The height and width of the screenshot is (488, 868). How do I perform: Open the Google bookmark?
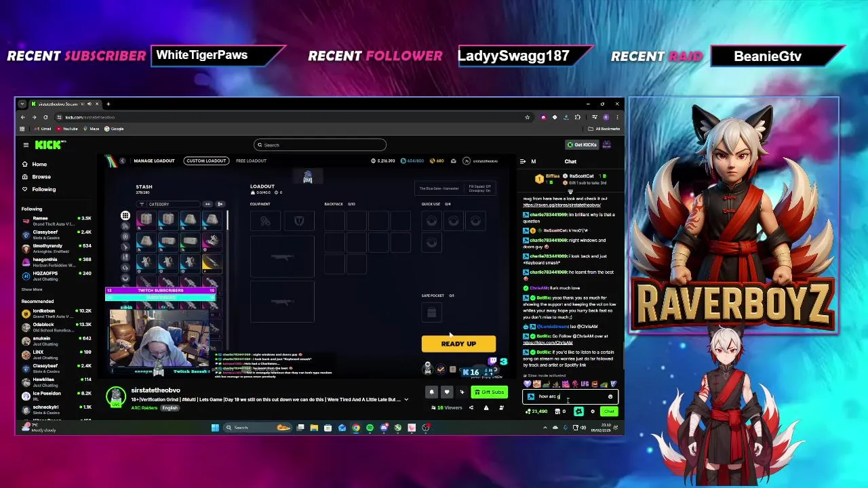tap(115, 129)
